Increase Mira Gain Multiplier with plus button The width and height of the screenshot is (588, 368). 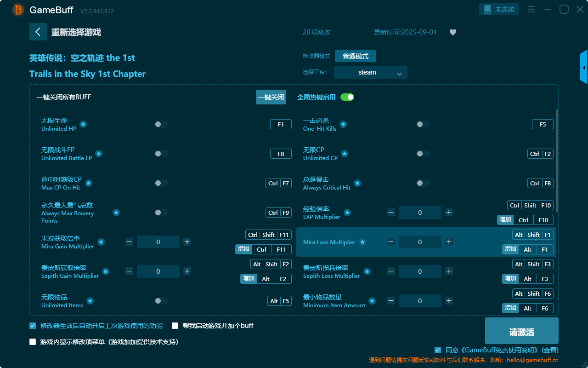tap(187, 242)
